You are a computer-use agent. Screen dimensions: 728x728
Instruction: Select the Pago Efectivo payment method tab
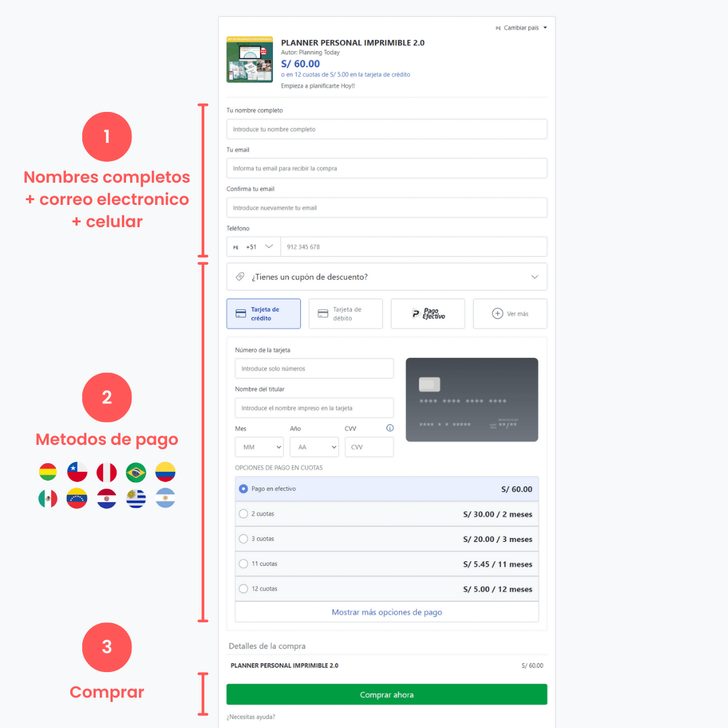point(428,314)
